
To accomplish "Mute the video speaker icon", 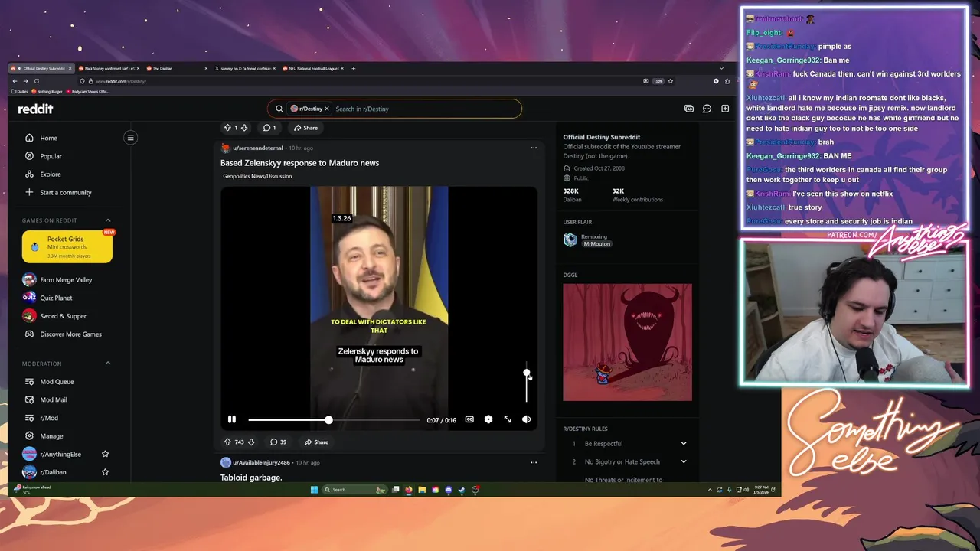I will 526,419.
